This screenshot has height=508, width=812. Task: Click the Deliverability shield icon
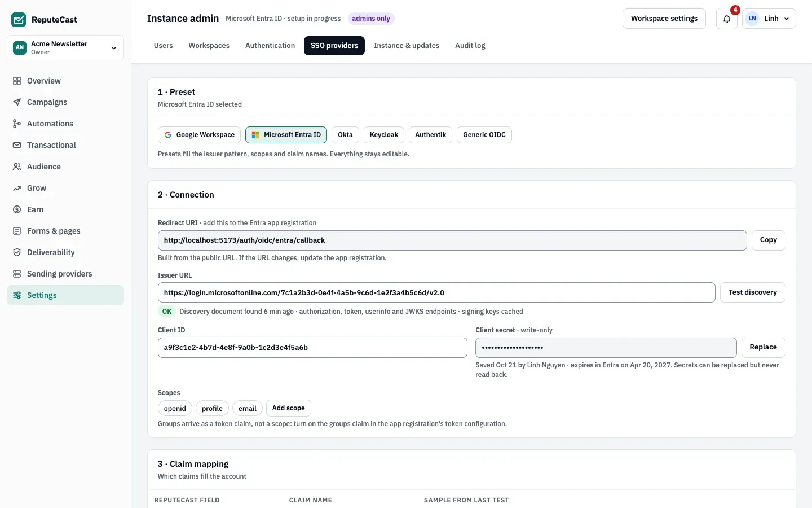(17, 252)
